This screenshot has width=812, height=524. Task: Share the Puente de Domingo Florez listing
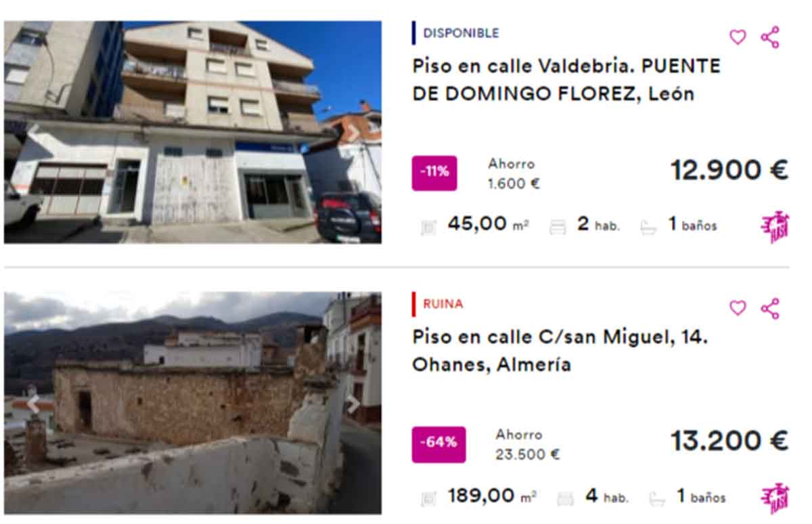(770, 37)
